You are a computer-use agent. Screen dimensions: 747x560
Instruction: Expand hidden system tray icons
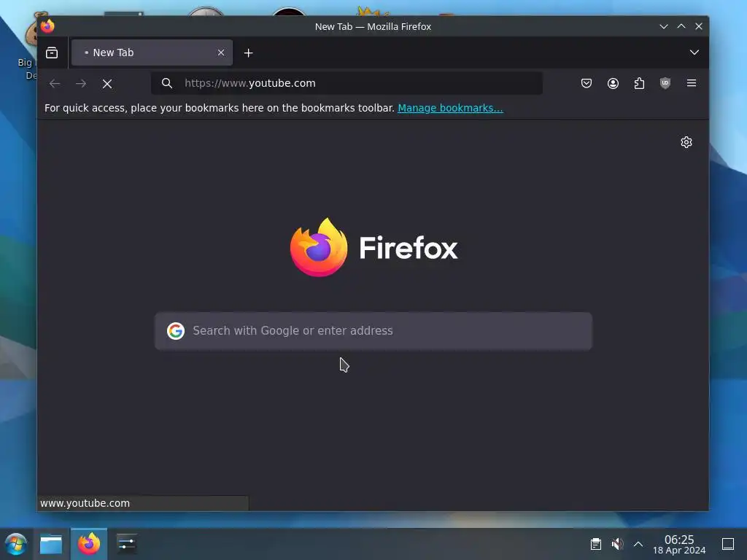tap(638, 544)
